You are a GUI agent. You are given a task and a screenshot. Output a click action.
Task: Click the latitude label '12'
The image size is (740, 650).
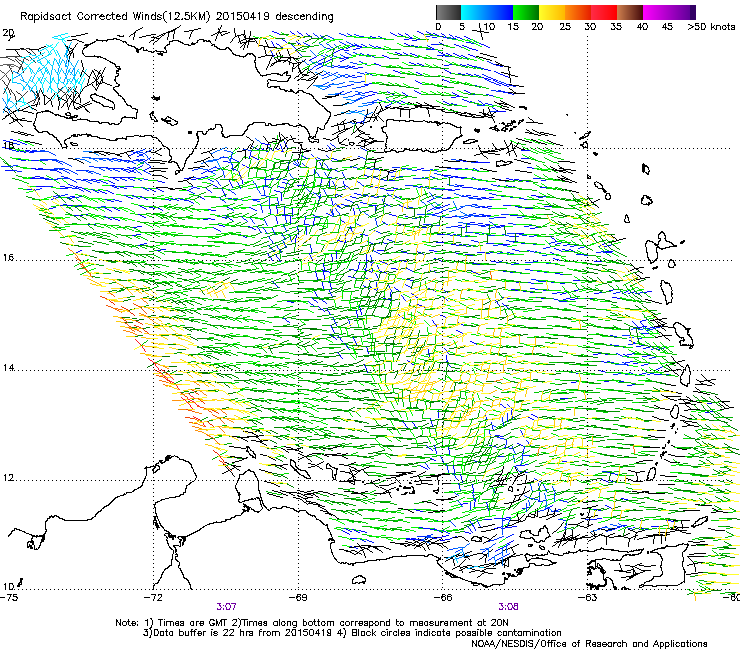point(8,478)
